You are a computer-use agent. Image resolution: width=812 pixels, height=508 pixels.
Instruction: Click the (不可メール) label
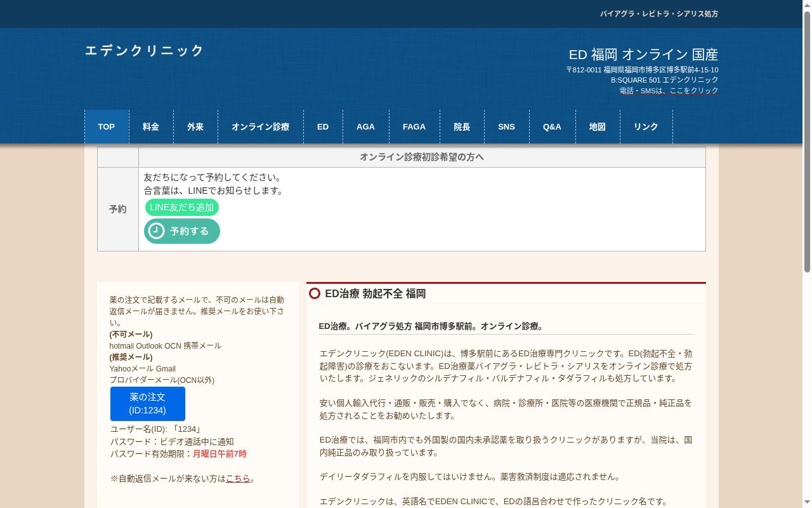[131, 334]
